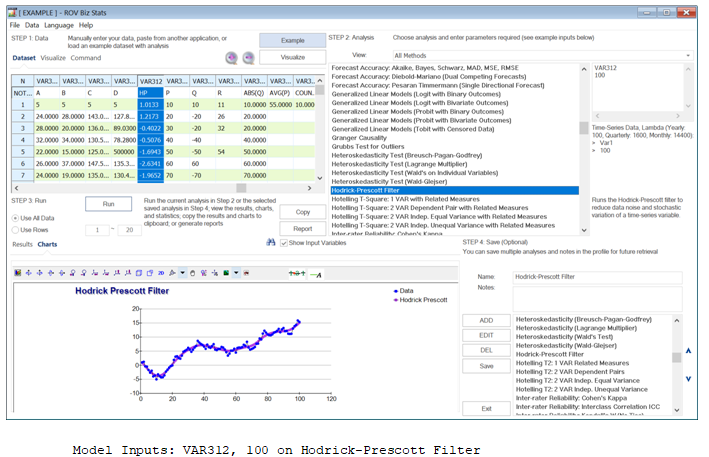Screen dimensions: 709x457
Task: Click the saved analyses list scroll-down arrow
Action: click(676, 410)
